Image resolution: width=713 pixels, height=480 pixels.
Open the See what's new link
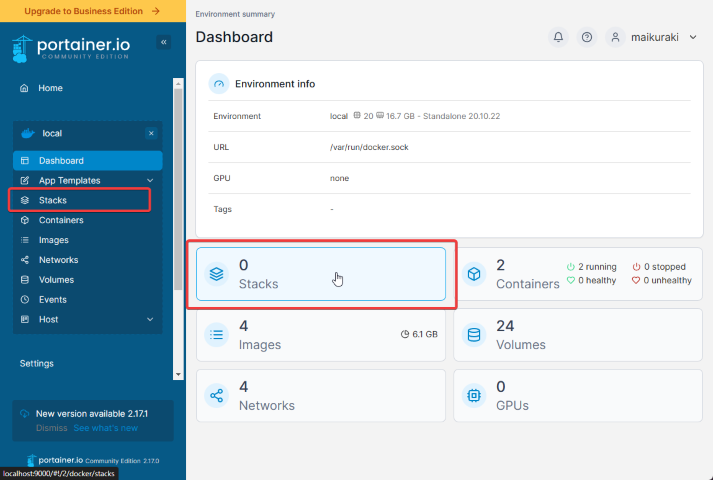105,428
